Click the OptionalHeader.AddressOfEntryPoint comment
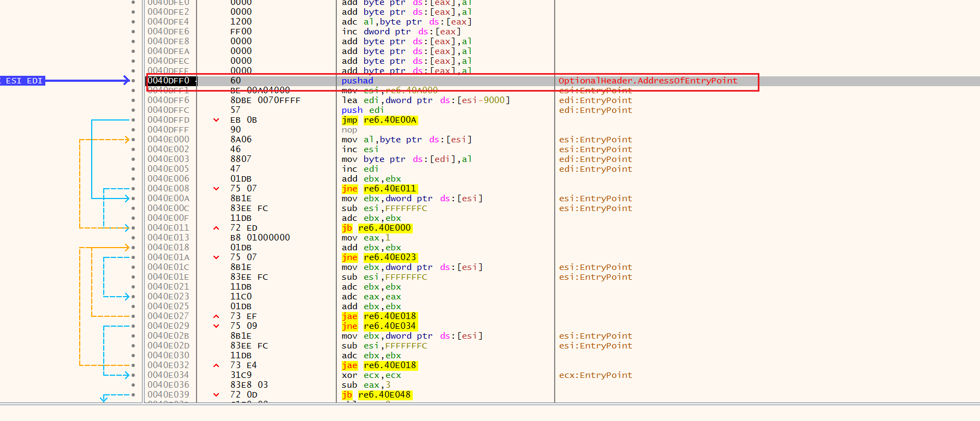Viewport: 980px width, 421px height. coord(648,81)
